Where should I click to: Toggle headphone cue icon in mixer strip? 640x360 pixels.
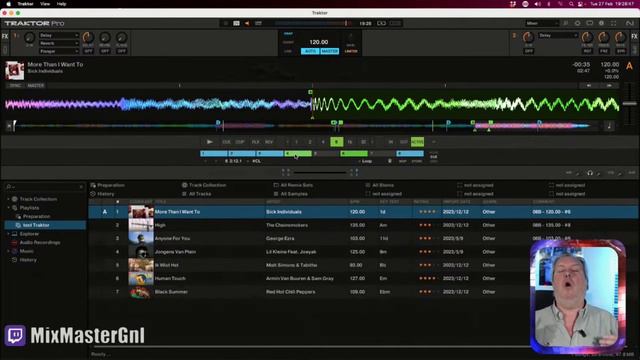pyautogui.click(x=590, y=173)
